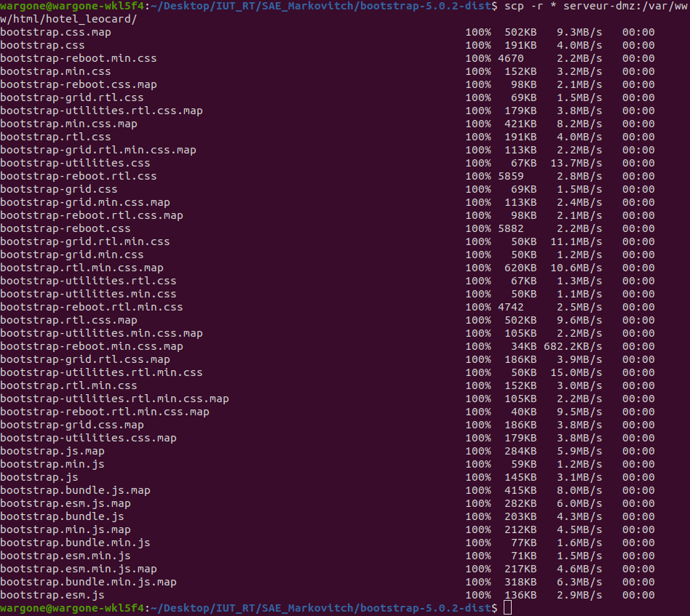
Task: Click the bootstrap-reboot.min.css filename
Action: coord(78,58)
